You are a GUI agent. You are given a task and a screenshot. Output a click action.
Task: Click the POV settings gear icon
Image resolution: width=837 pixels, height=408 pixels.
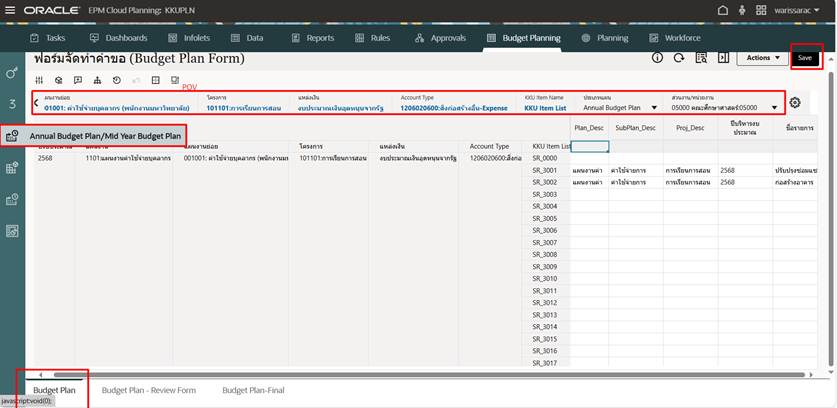point(795,103)
